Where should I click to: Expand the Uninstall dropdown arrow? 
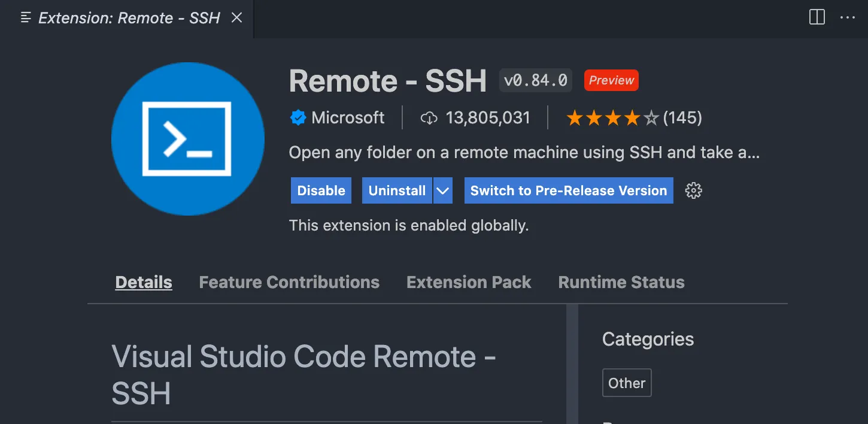click(x=442, y=190)
